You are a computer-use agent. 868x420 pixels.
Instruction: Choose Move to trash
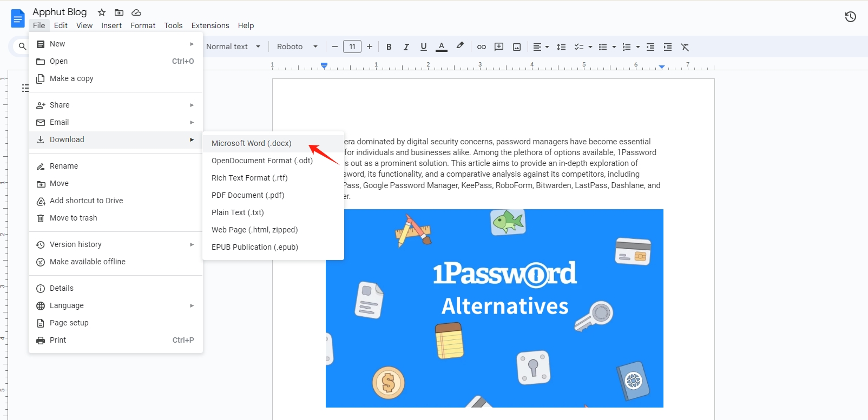116,218
